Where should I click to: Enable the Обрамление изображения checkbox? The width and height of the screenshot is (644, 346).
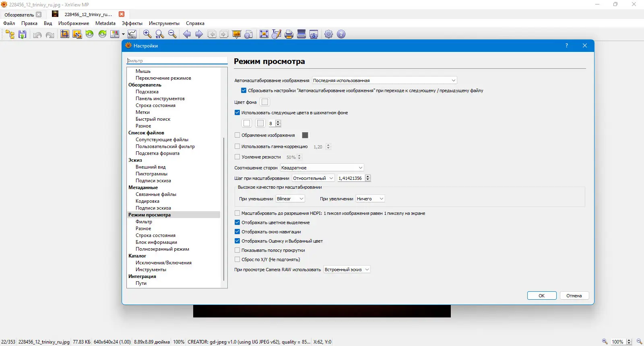(237, 135)
